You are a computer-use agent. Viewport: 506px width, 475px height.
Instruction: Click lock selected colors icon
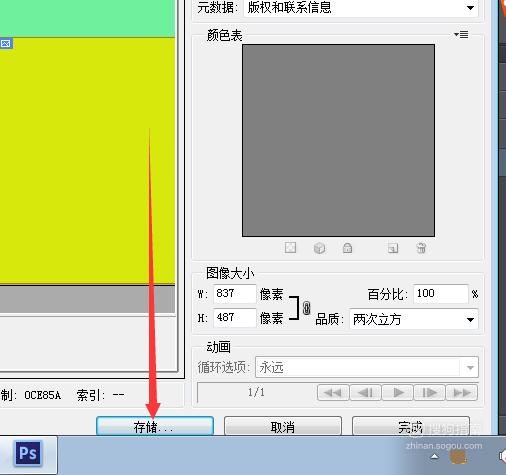(x=347, y=248)
